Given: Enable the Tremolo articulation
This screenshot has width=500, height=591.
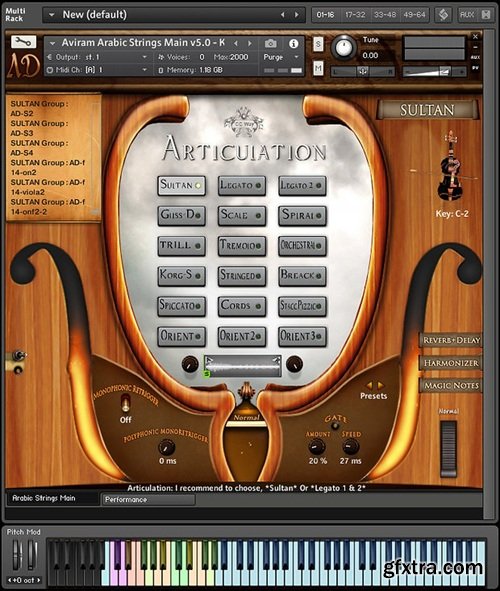Looking at the screenshot, I should pos(242,245).
